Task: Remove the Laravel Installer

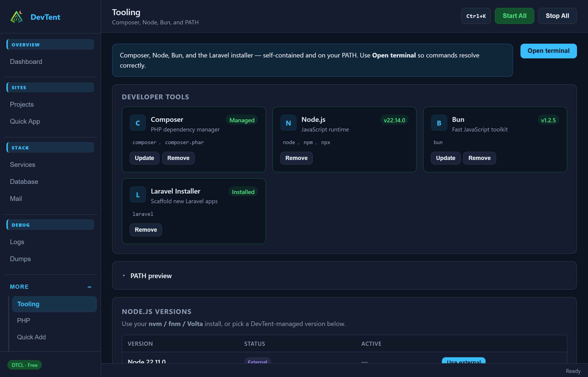Action: (x=146, y=230)
